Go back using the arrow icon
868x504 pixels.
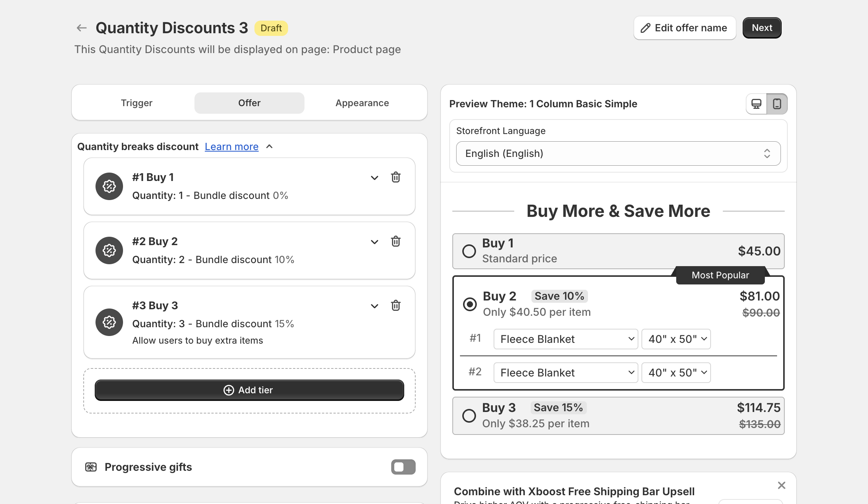[81, 28]
